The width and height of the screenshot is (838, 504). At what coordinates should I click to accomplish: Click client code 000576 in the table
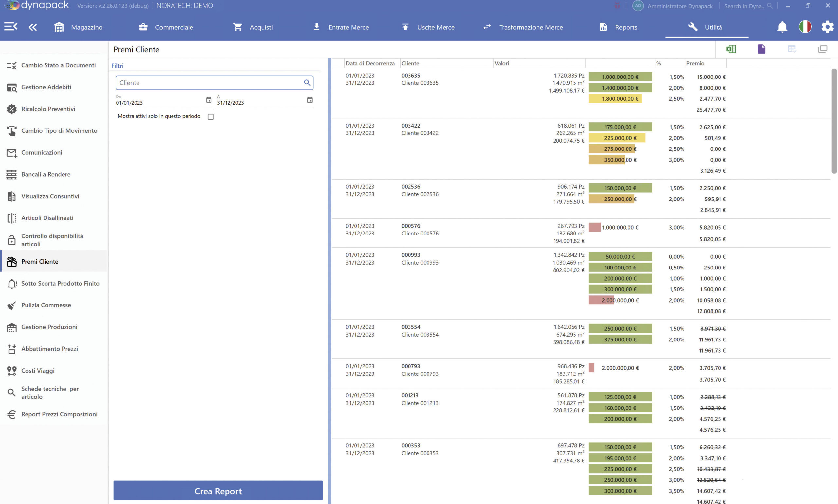pos(410,226)
